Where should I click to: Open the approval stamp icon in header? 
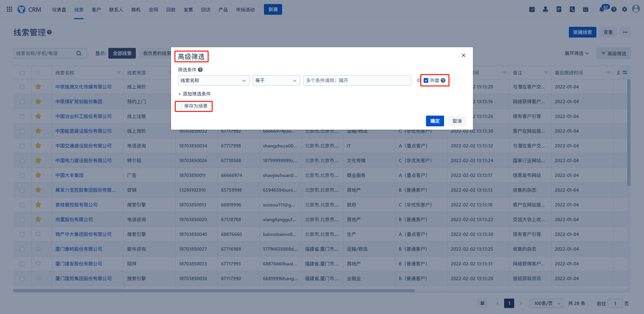pos(545,9)
